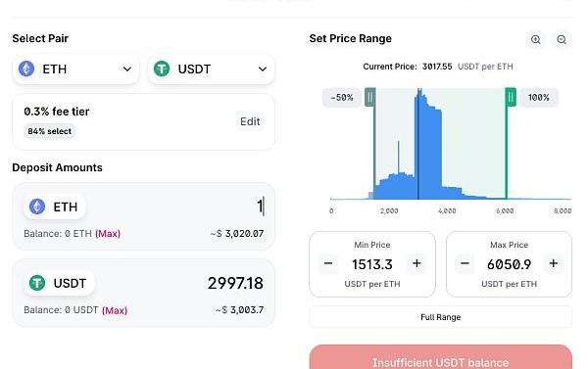Viewport: 588px width, 369px height.
Task: Zoom in on the price range chart
Action: [536, 39]
